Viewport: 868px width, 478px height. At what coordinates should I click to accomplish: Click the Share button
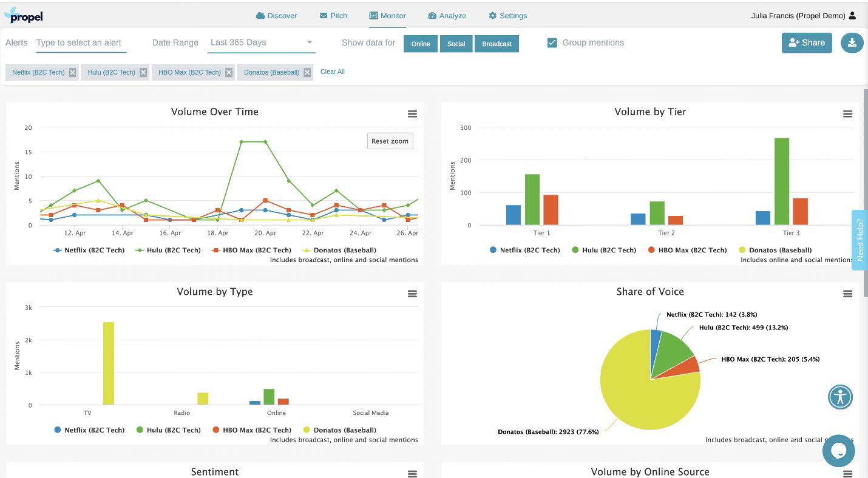(807, 43)
